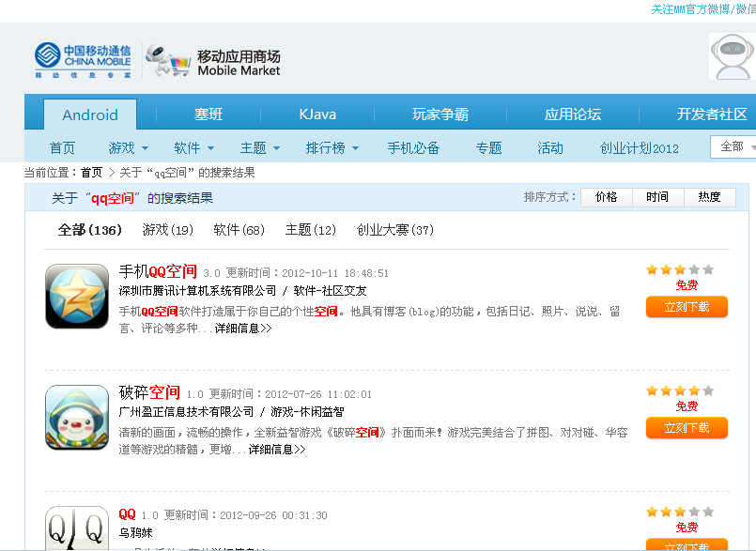The height and width of the screenshot is (551, 756).
Task: Open 专题 in the navigation bar
Action: coord(489,148)
